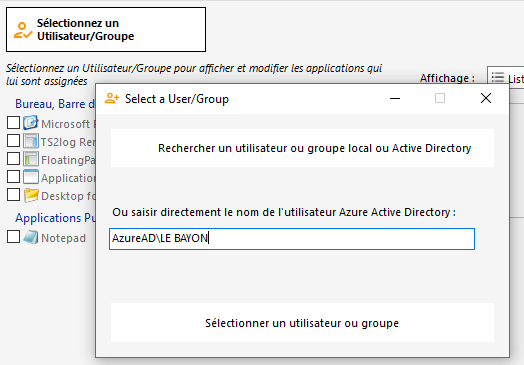Tick the Notepad checkbox

point(13,237)
